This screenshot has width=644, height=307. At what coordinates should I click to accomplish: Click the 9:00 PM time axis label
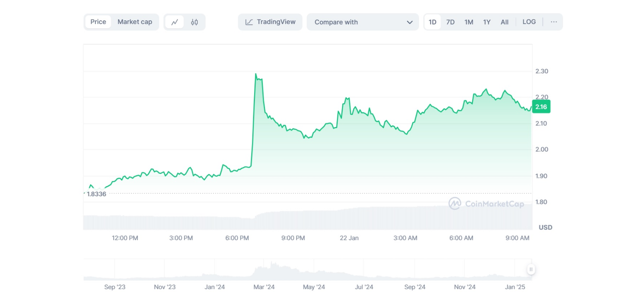click(x=293, y=238)
